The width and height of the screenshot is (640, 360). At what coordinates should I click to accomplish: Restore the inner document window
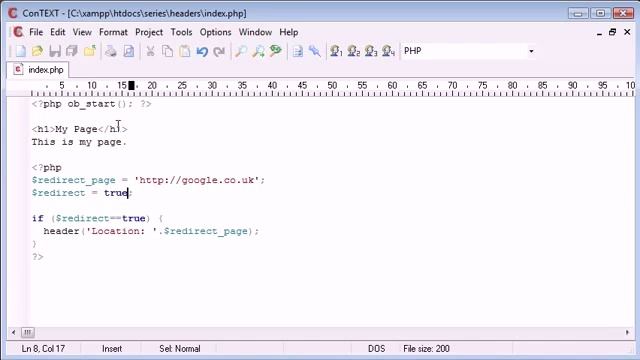[x=612, y=32]
